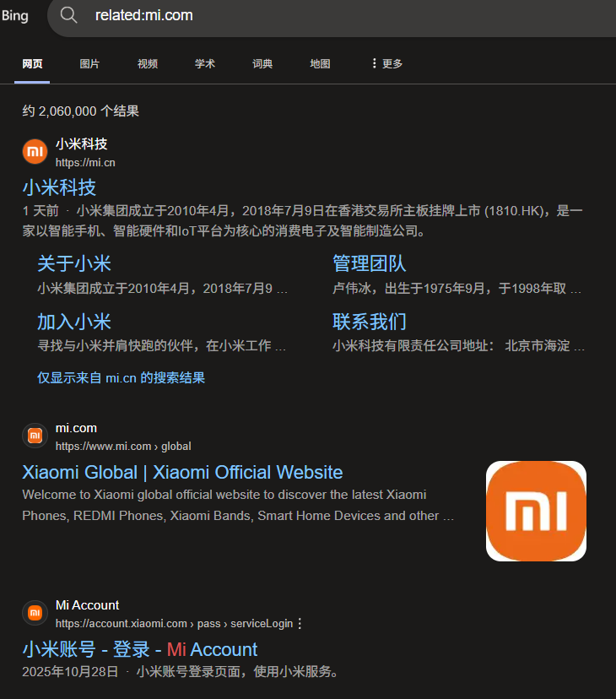Screen dimensions: 616x699
Task: Click the Bing logo text
Action: (14, 16)
